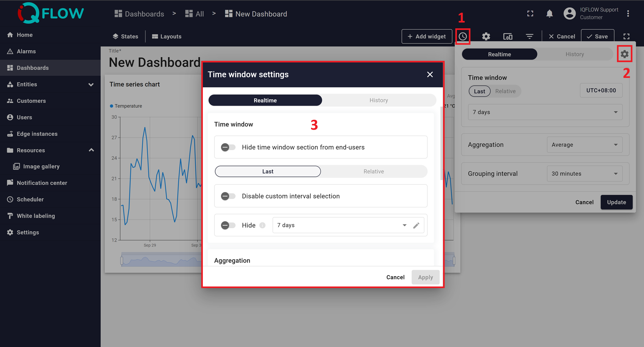Open the Average aggregation dropdown

[x=584, y=145]
